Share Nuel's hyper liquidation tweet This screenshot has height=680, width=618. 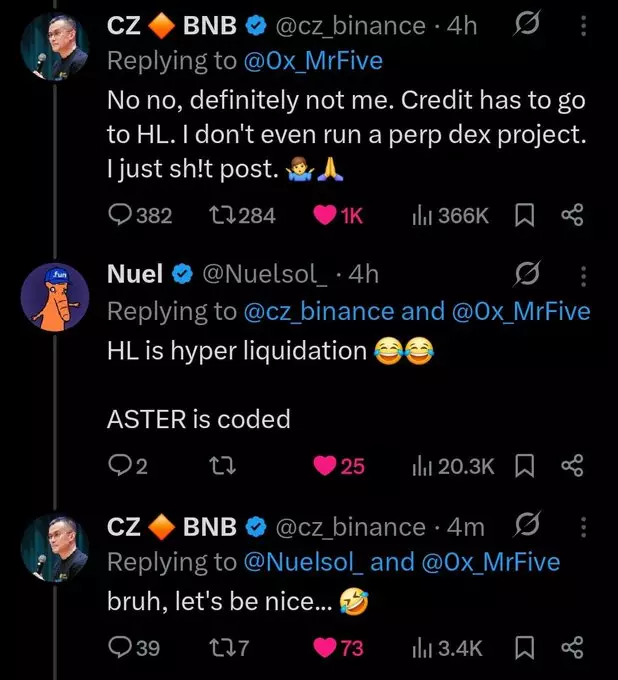click(x=572, y=464)
